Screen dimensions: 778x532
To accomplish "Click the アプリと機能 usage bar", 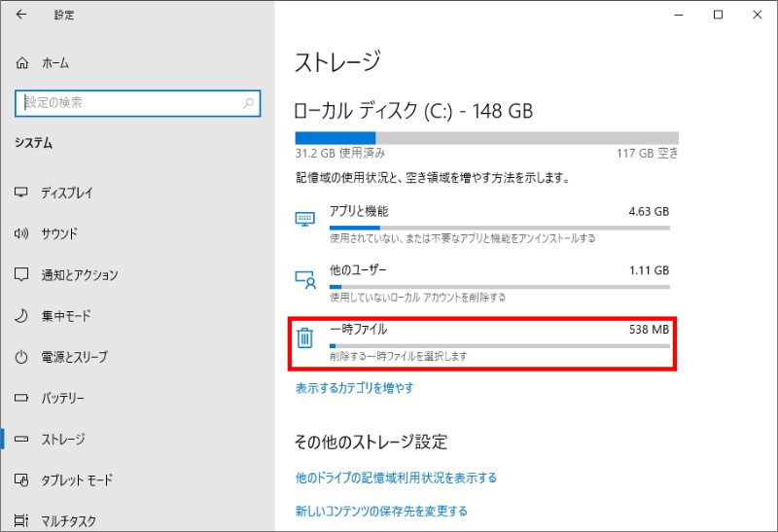I will click(x=500, y=228).
